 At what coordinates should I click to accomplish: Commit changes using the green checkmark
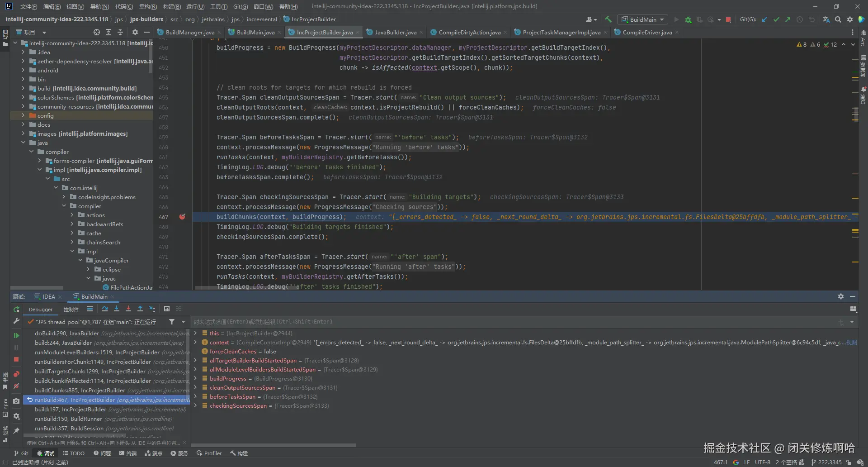click(776, 19)
